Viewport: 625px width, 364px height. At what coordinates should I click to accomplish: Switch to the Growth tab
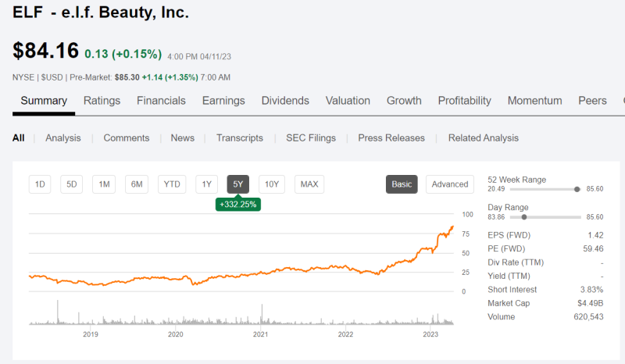tap(404, 101)
